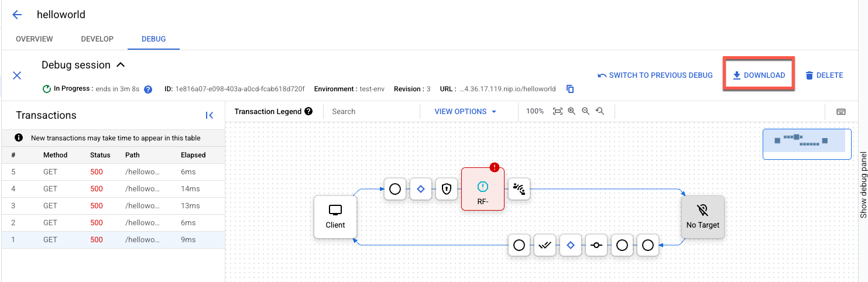
Task: Switch to the OVERVIEW tab
Action: pos(35,39)
